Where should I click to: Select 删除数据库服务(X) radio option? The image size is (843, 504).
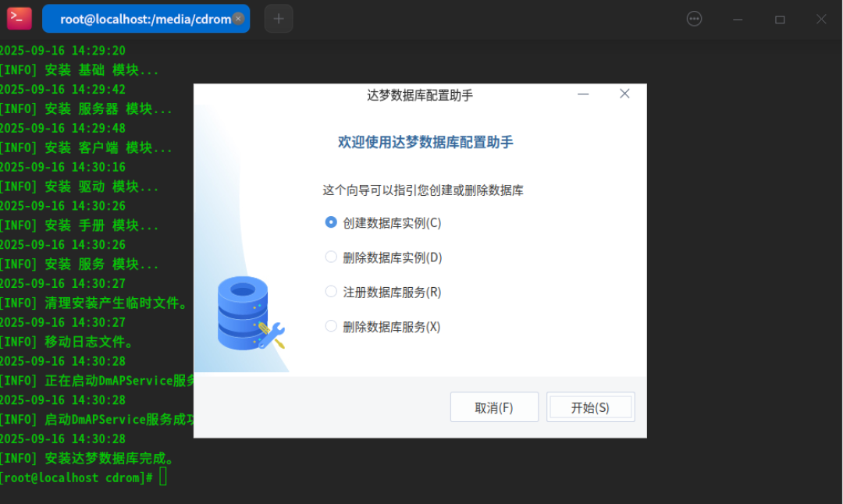pos(382,326)
